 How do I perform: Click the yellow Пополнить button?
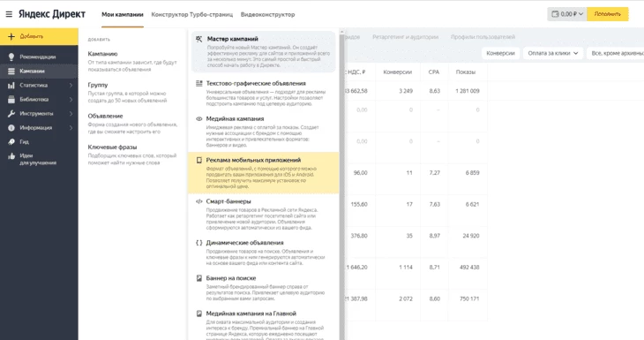click(x=608, y=14)
